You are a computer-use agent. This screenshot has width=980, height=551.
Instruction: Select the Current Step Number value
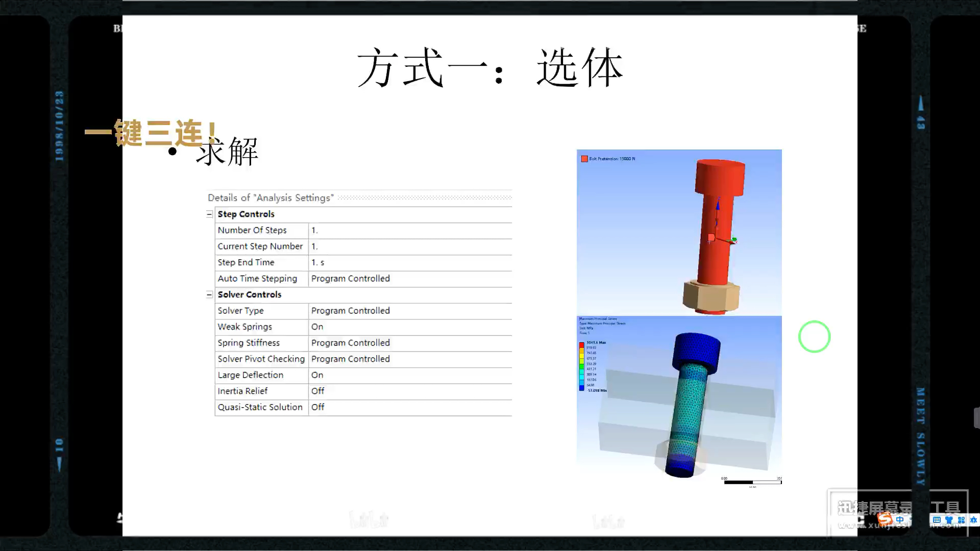(x=410, y=246)
